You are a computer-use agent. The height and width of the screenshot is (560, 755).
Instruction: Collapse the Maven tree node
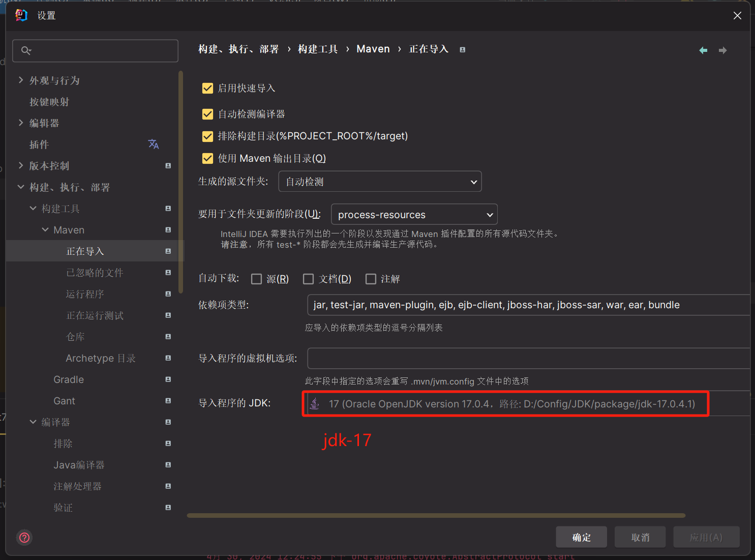pos(45,229)
